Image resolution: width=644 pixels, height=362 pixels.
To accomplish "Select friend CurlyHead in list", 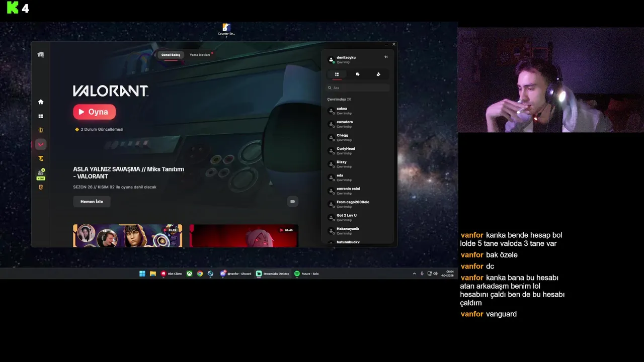I will pyautogui.click(x=358, y=150).
